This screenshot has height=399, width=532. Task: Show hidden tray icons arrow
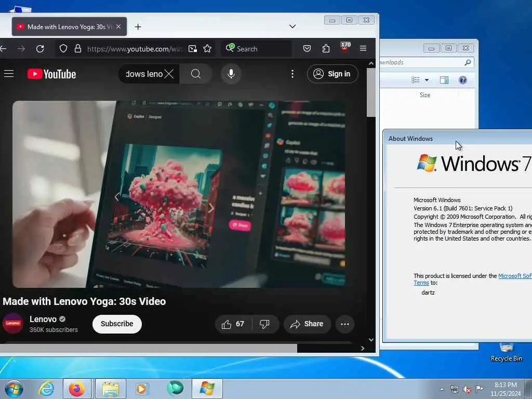pyautogui.click(x=442, y=389)
